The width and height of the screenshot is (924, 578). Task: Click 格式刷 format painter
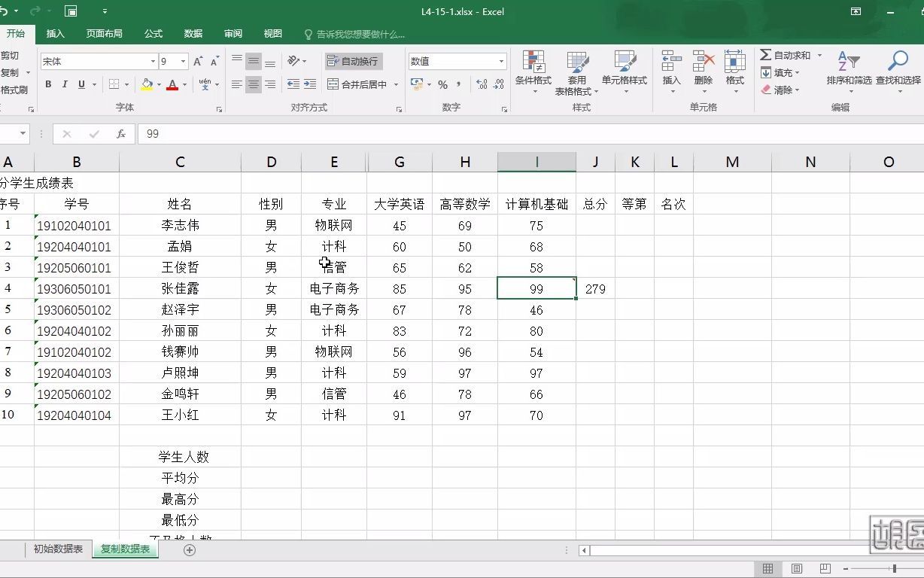point(14,90)
